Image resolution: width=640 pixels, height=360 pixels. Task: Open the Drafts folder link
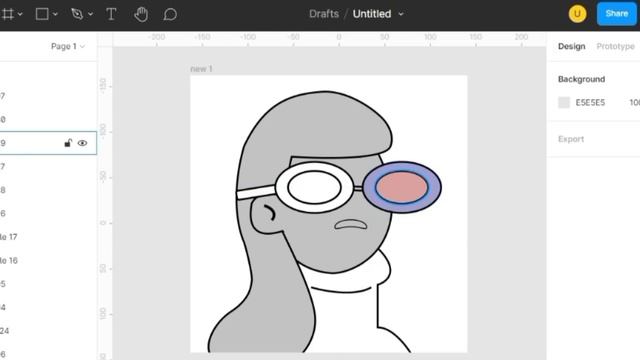click(x=324, y=14)
